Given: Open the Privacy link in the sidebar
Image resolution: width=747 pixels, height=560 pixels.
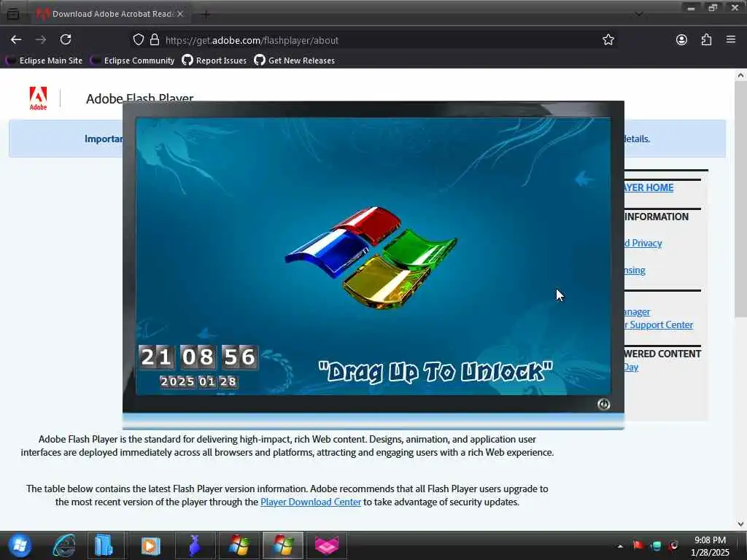Looking at the screenshot, I should click(643, 243).
